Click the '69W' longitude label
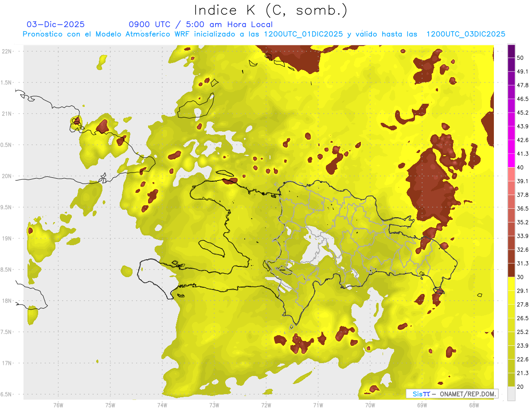This screenshot has height=411, width=532. (422, 405)
